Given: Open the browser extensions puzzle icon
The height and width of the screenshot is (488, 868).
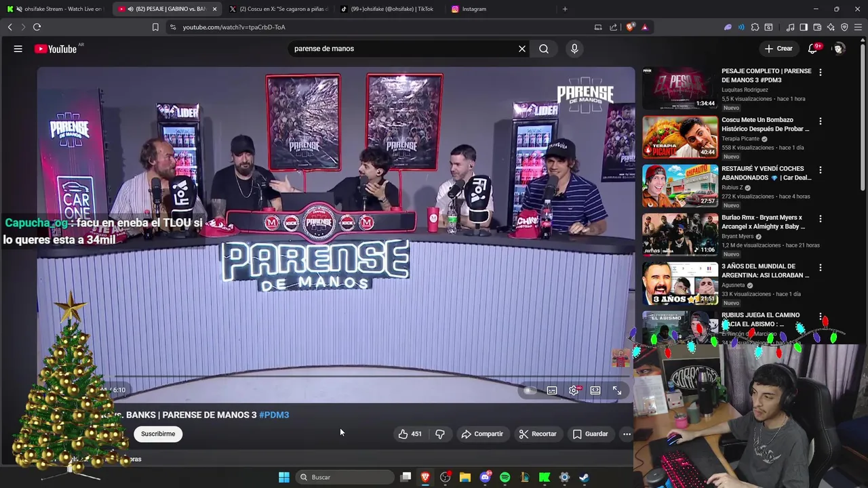Looking at the screenshot, I should click(x=755, y=27).
